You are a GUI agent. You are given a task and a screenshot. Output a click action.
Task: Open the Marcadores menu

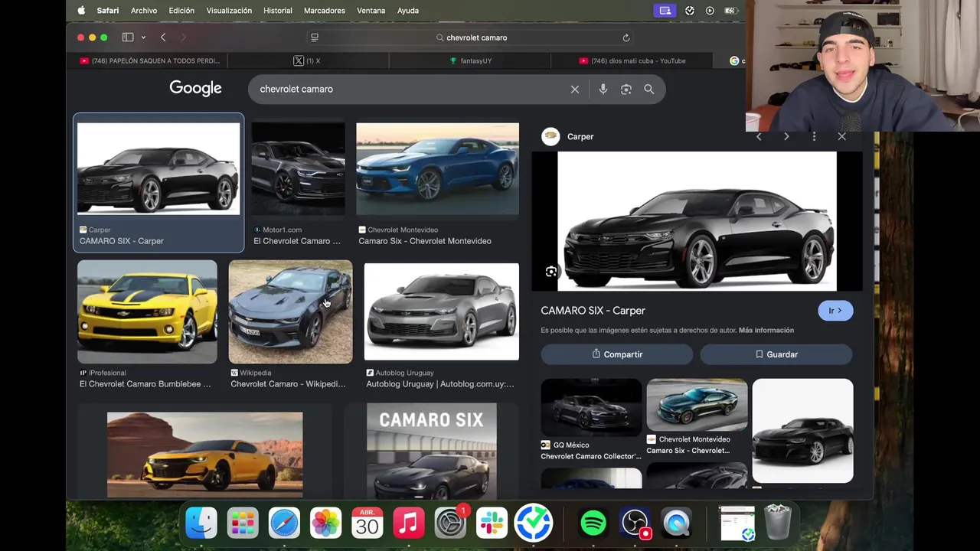click(325, 11)
